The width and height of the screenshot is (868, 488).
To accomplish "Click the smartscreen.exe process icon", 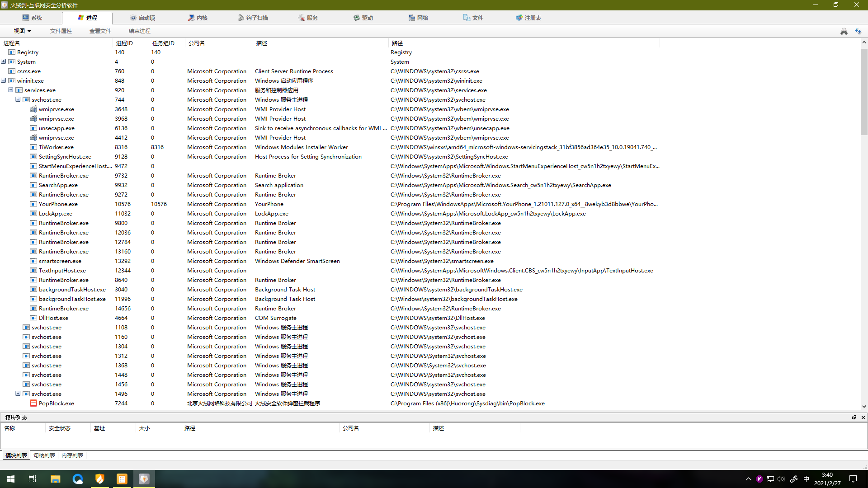I will 33,261.
